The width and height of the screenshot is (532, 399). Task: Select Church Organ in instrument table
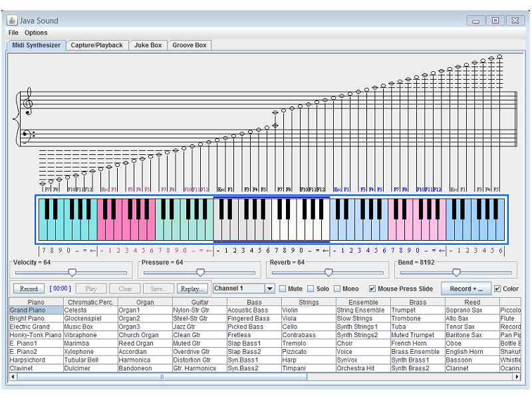[x=138, y=335]
